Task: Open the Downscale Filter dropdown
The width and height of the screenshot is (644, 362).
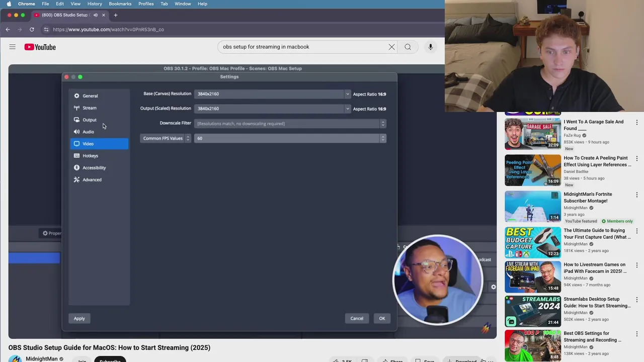Action: click(290, 123)
